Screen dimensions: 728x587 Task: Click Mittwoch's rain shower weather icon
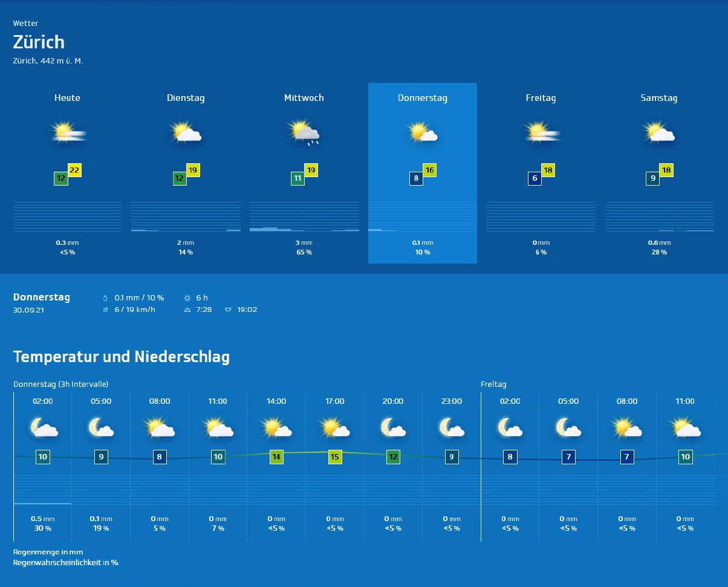tap(304, 133)
